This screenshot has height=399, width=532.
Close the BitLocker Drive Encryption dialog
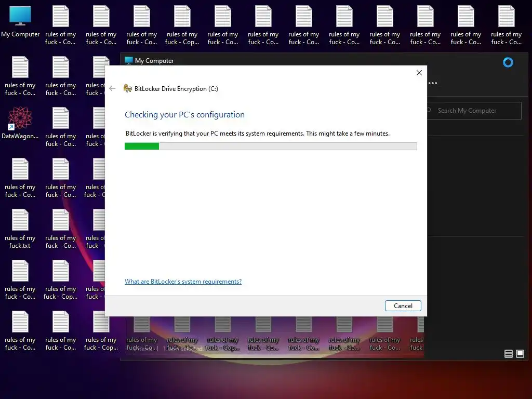tap(419, 73)
